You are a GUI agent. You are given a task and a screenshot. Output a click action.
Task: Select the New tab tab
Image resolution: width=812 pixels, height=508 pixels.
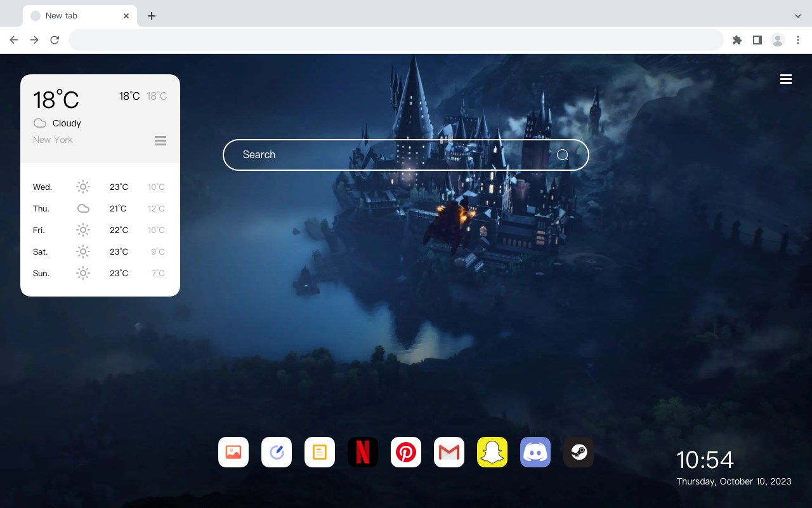point(80,16)
